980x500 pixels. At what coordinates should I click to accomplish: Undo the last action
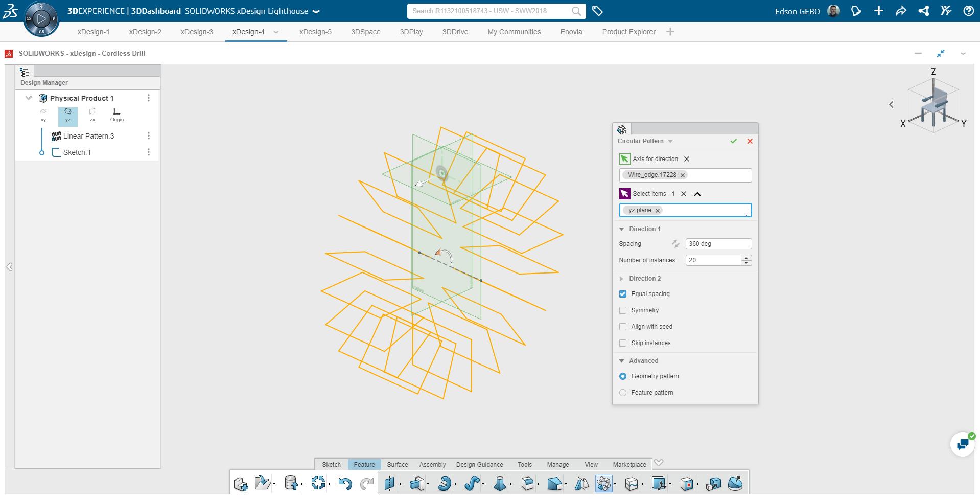pyautogui.click(x=345, y=483)
